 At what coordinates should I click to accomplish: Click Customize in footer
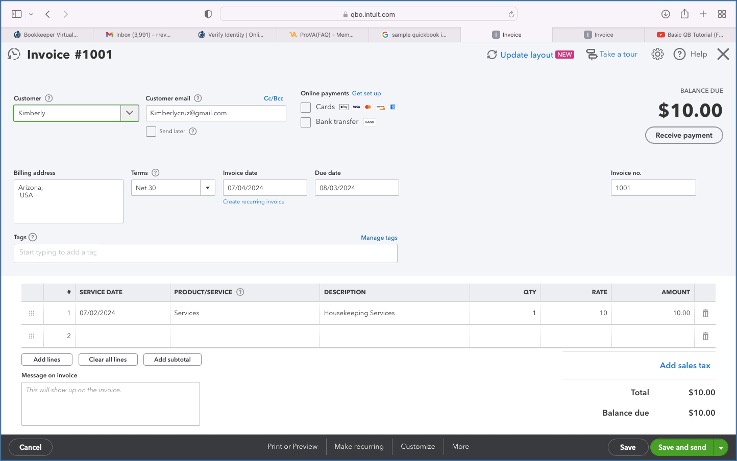pos(417,446)
